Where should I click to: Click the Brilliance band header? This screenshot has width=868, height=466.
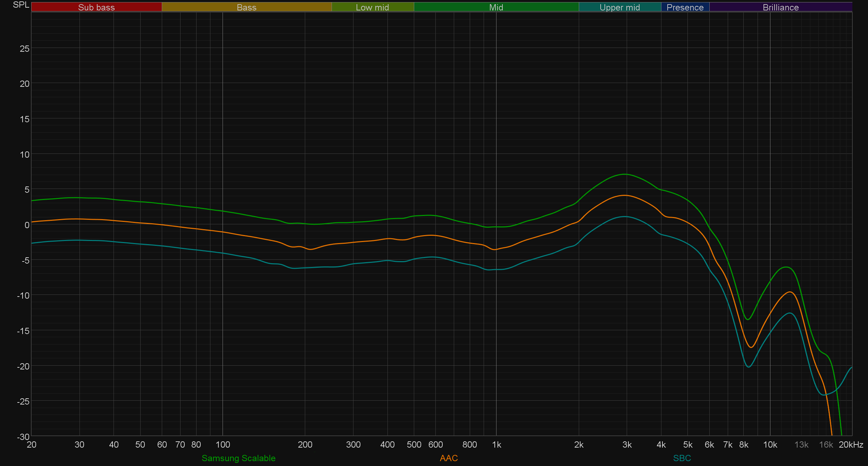click(x=781, y=7)
